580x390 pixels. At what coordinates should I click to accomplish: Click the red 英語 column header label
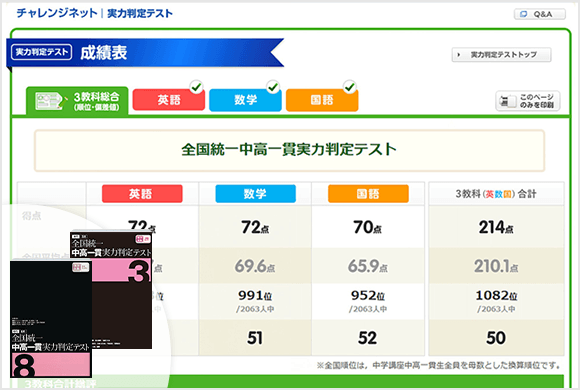tap(142, 194)
